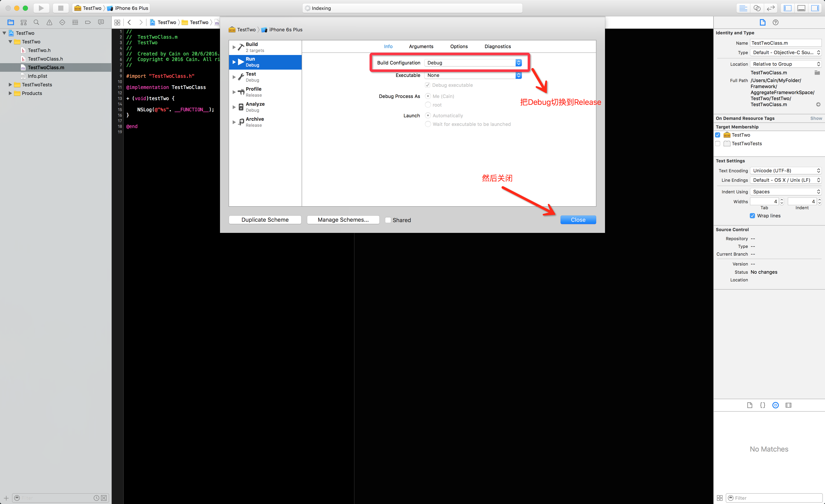Open the Quick Help inspector icon
The height and width of the screenshot is (504, 825).
[775, 22]
